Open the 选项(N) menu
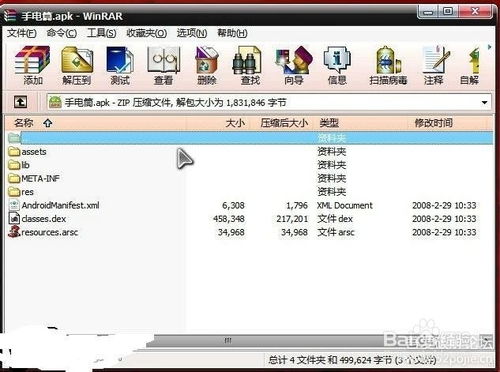The image size is (500, 372). coord(192,33)
